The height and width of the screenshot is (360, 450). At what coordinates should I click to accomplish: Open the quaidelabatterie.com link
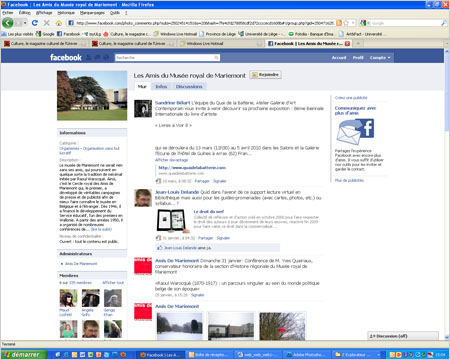[192, 167]
